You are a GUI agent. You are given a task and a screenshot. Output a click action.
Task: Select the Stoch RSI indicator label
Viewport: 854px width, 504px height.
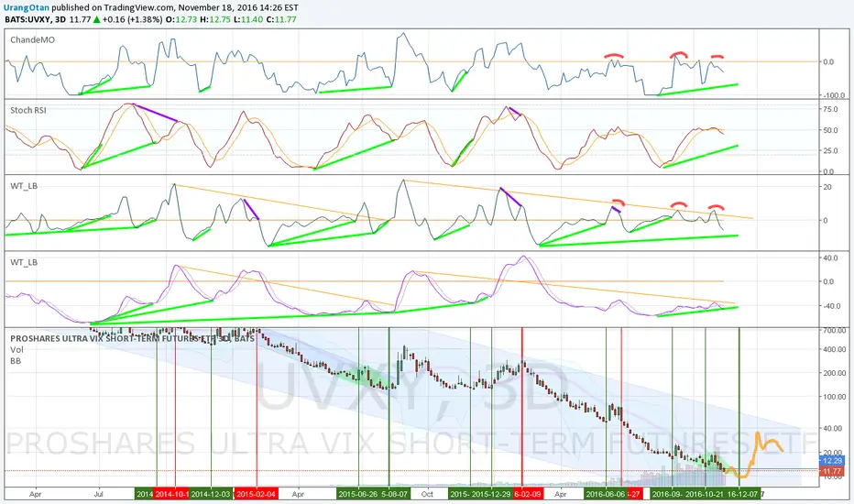tap(28, 110)
